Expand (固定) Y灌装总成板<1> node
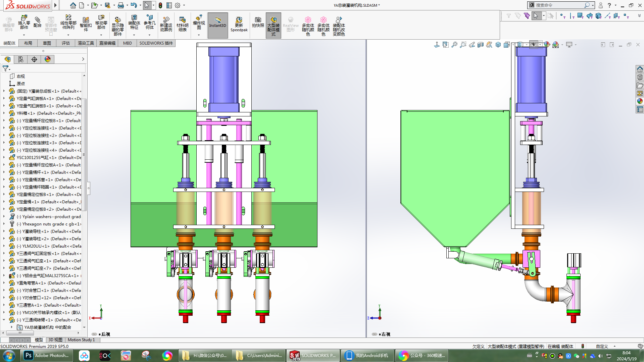 coord(4,91)
